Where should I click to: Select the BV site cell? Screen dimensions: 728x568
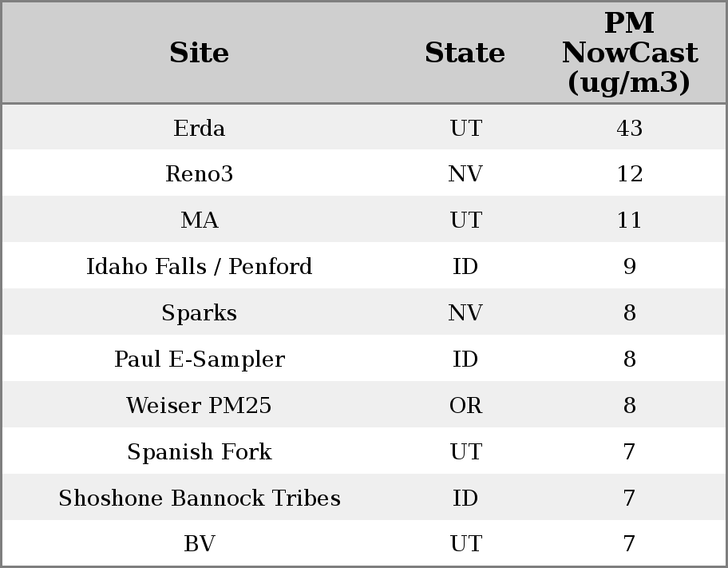click(x=199, y=544)
